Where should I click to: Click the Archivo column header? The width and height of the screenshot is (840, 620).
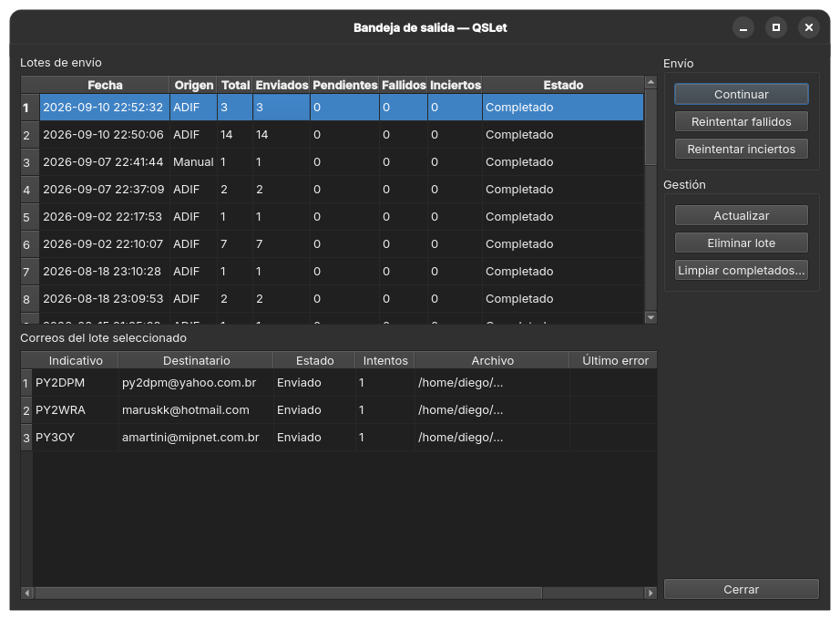[492, 360]
